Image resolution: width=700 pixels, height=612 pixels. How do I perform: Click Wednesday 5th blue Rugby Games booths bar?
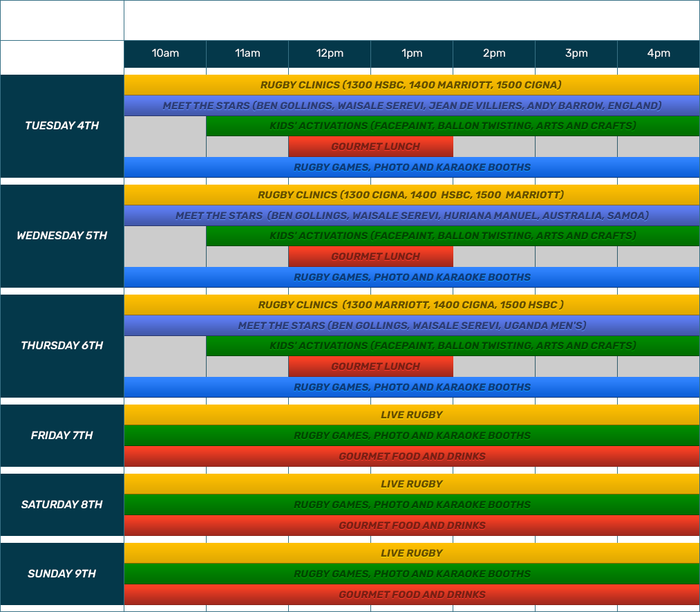point(411,277)
